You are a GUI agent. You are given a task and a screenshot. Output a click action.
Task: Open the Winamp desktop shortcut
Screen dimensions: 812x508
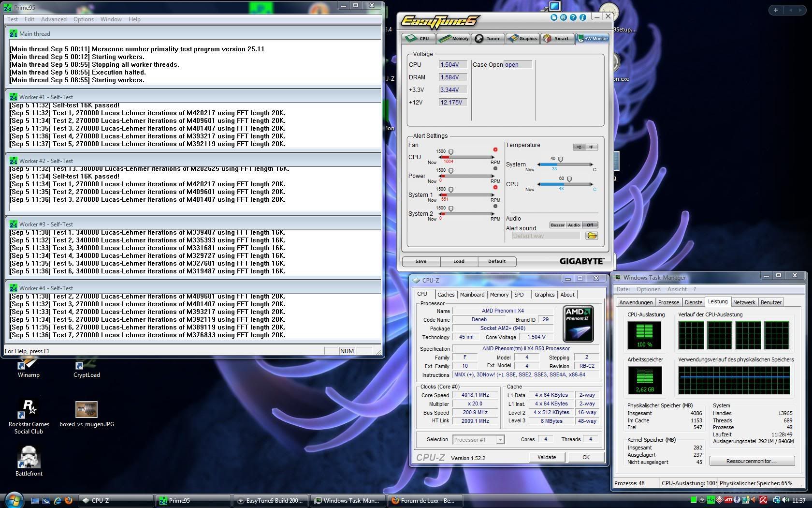pos(29,368)
